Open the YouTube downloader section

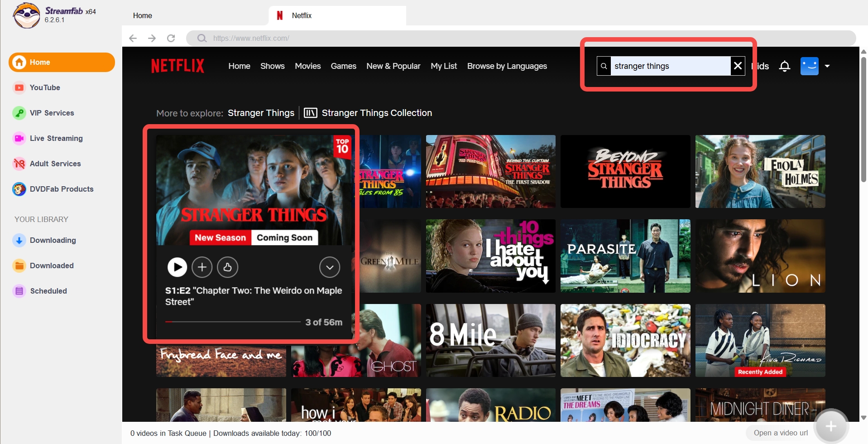tap(45, 87)
